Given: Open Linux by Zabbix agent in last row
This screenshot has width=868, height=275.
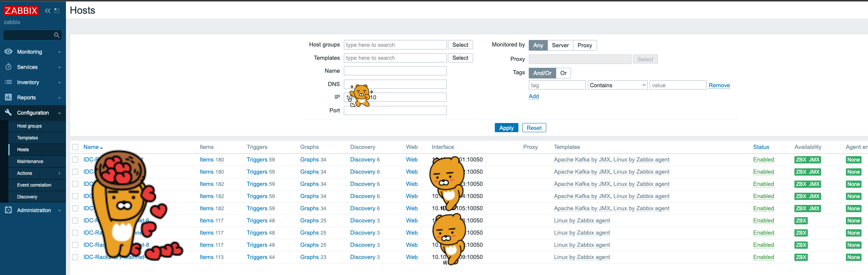Looking at the screenshot, I should click(x=582, y=257).
